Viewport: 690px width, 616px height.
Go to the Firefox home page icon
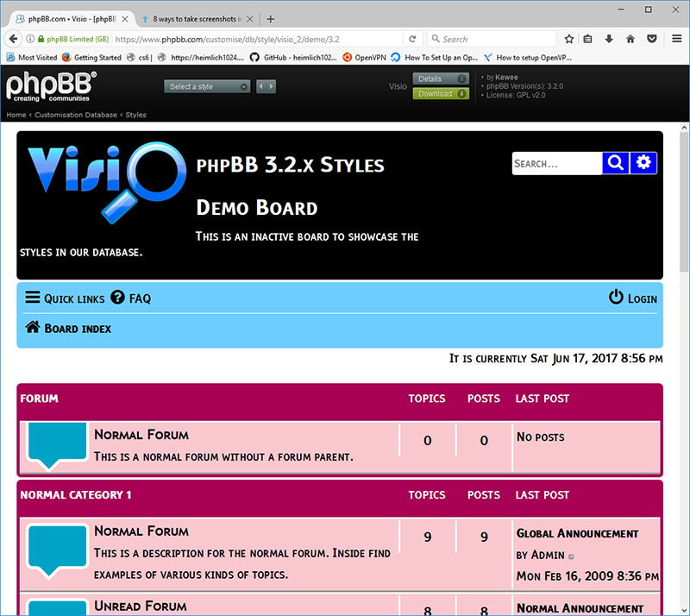tap(630, 39)
